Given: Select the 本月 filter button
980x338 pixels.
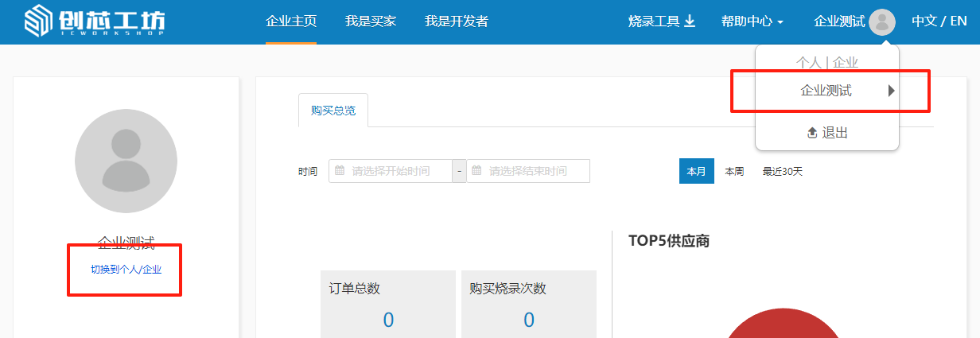Looking at the screenshot, I should [x=696, y=171].
